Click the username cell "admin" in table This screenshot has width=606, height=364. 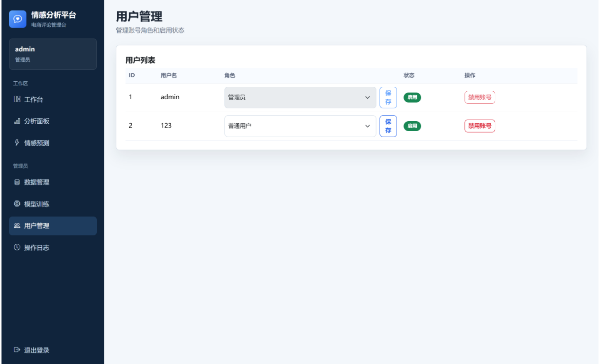[170, 97]
